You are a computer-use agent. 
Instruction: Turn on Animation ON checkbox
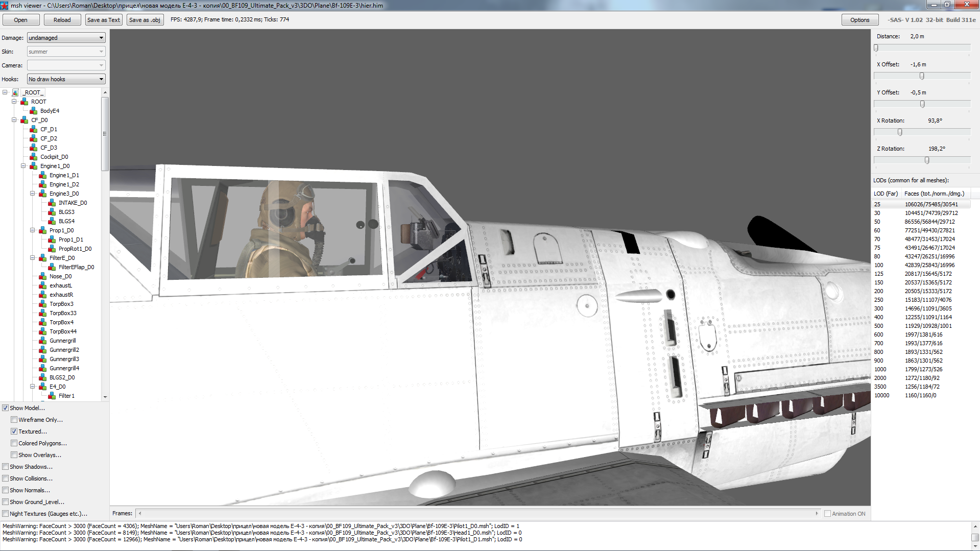click(827, 514)
